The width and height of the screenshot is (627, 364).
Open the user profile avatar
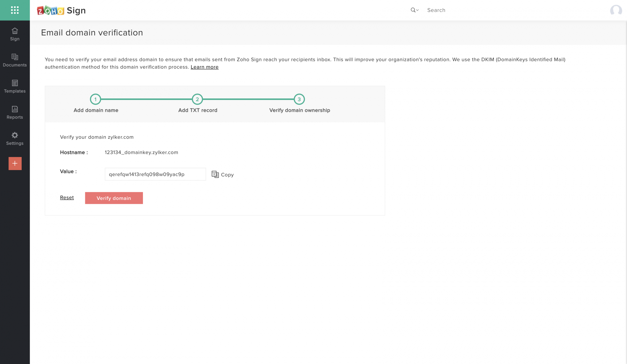click(x=616, y=10)
